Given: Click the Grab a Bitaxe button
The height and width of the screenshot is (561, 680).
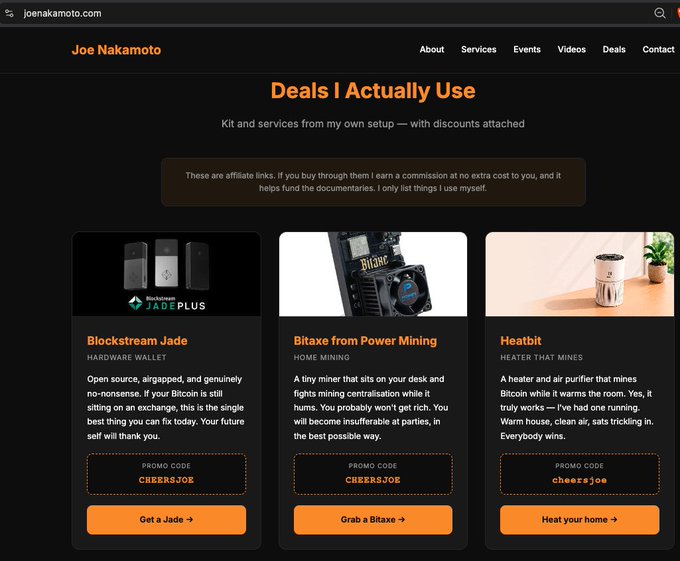Looking at the screenshot, I should pos(373,519).
